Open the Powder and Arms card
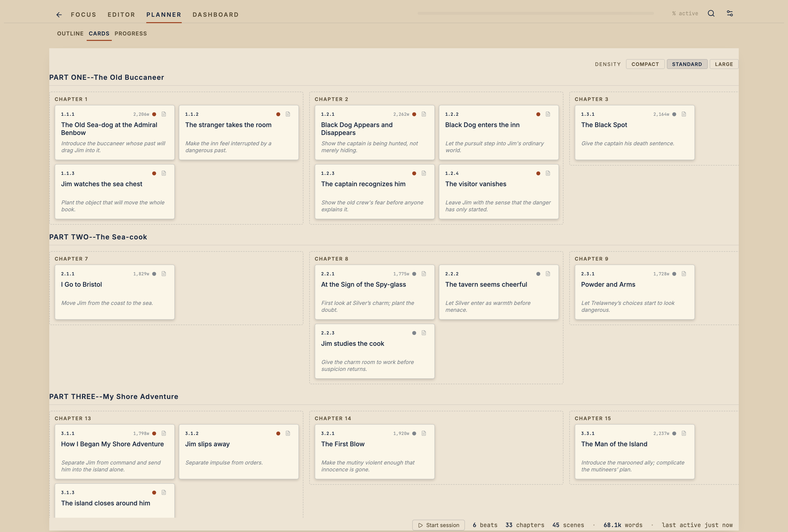788x532 pixels. 634,292
